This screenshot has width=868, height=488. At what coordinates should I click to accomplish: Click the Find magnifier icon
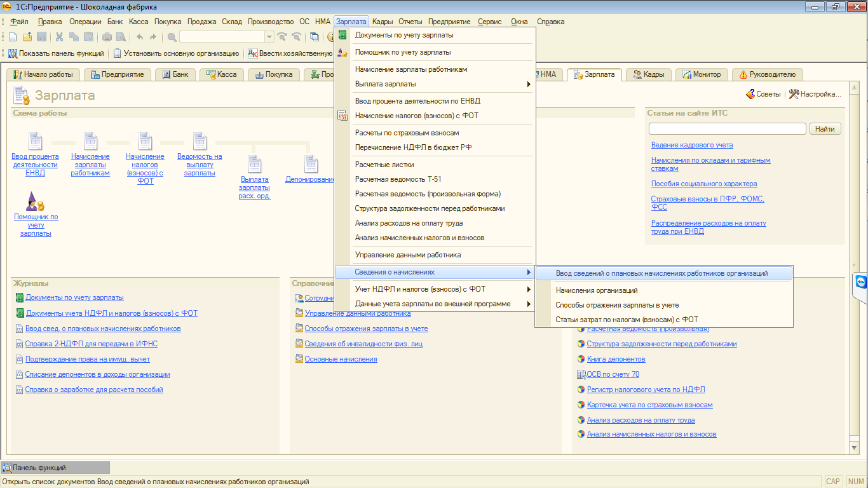point(172,37)
